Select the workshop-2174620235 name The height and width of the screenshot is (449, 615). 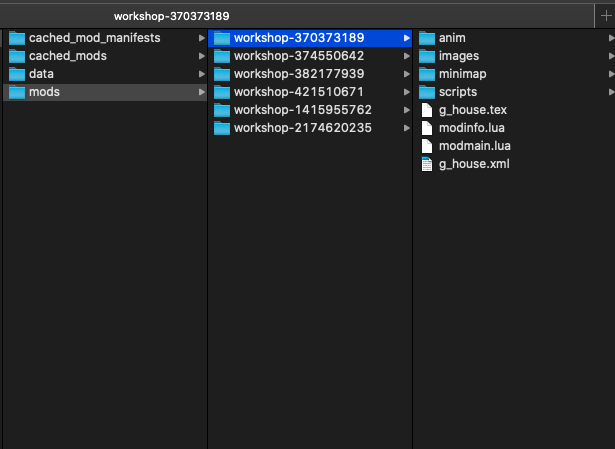tap(303, 128)
